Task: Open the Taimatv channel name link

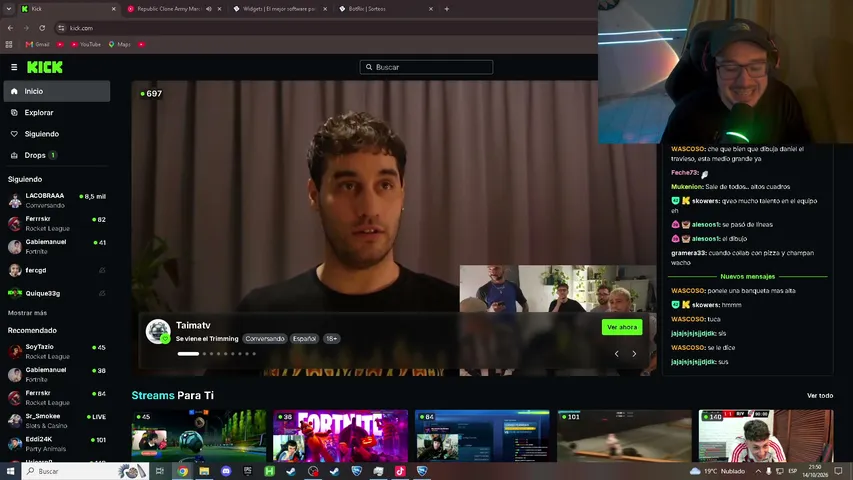Action: tap(193, 325)
